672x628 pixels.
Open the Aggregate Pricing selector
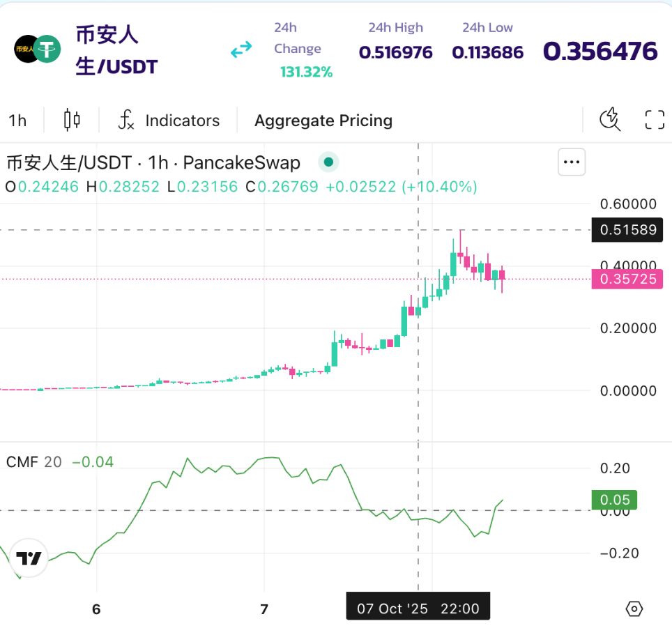[x=323, y=120]
